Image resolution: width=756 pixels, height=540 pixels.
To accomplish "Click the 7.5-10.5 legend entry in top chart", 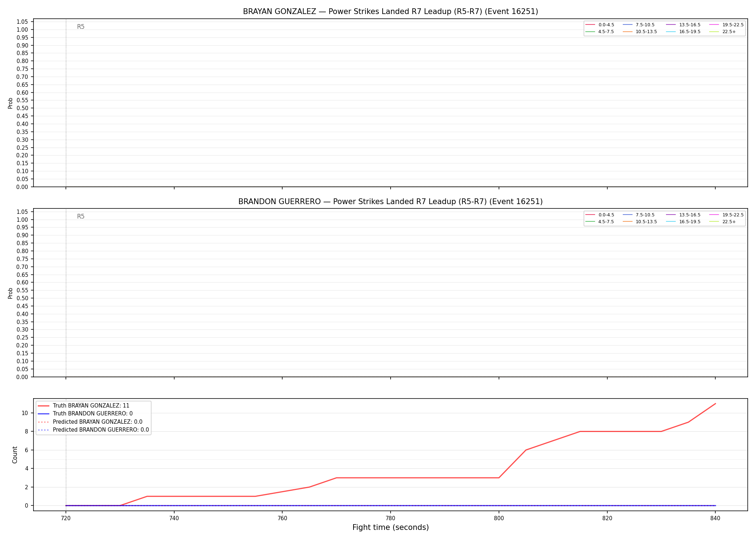I will tap(639, 25).
